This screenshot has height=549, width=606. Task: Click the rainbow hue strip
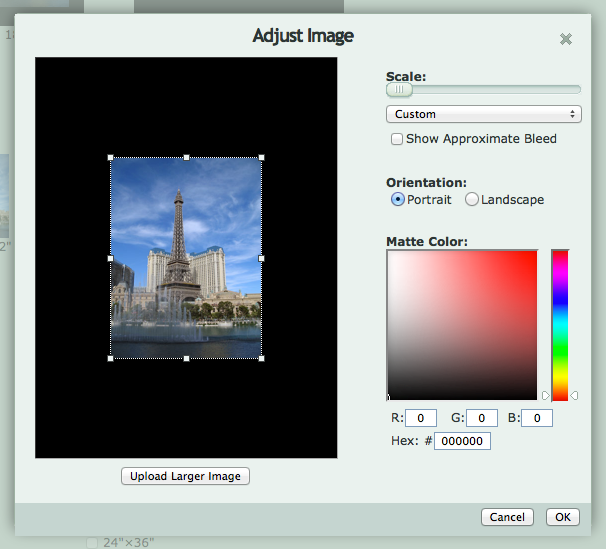pyautogui.click(x=560, y=325)
